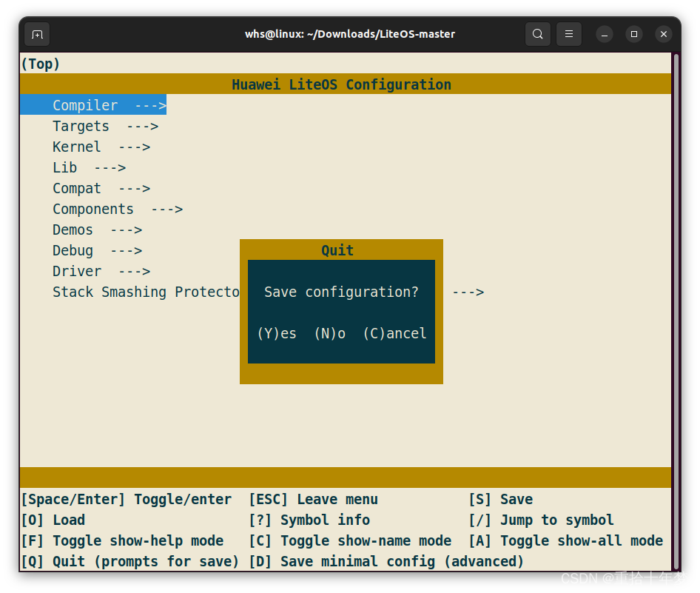This screenshot has height=593, width=700.
Task: Maximize the terminal window
Action: tap(634, 34)
